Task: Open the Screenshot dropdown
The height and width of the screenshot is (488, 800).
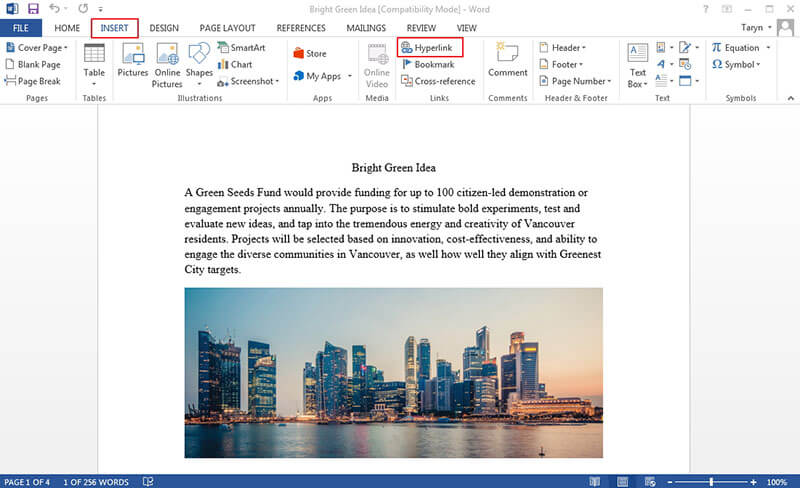Action: pyautogui.click(x=248, y=81)
